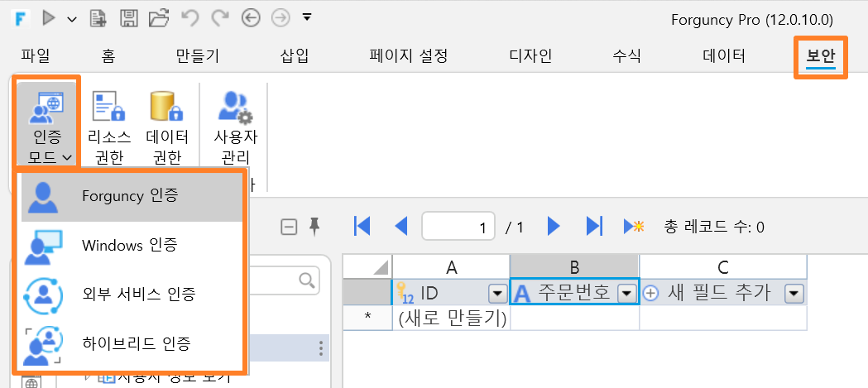Click the page number input field
The image size is (868, 388).
(458, 227)
